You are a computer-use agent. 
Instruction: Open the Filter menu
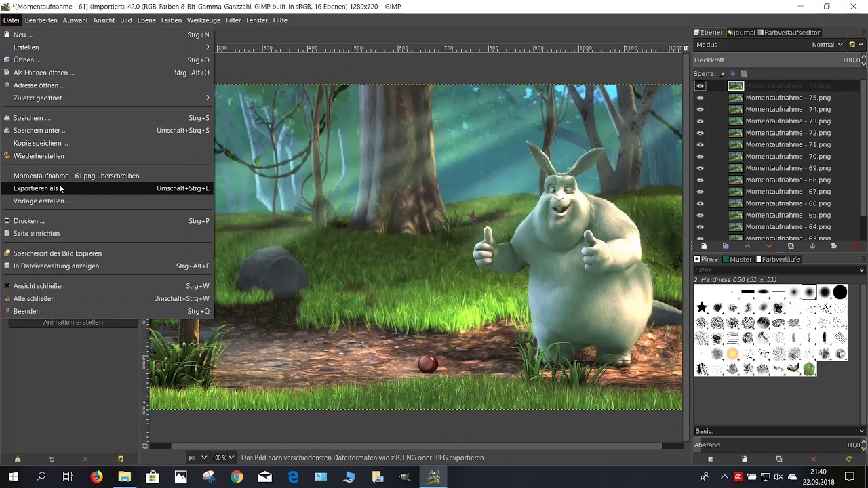click(x=233, y=20)
